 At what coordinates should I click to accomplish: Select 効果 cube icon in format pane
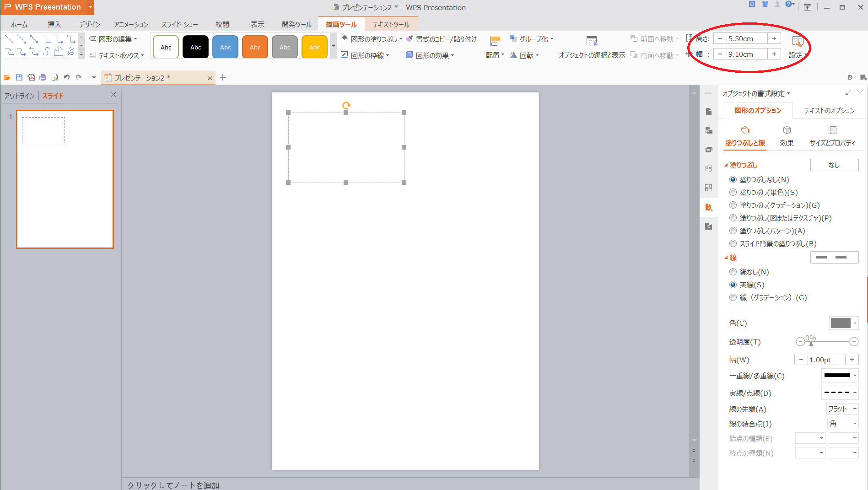[x=787, y=130]
